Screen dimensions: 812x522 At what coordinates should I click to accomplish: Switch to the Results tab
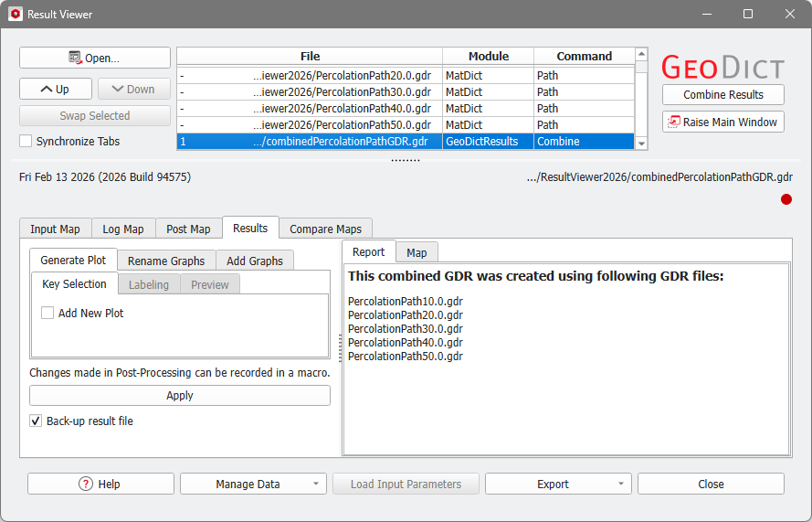[x=250, y=228]
